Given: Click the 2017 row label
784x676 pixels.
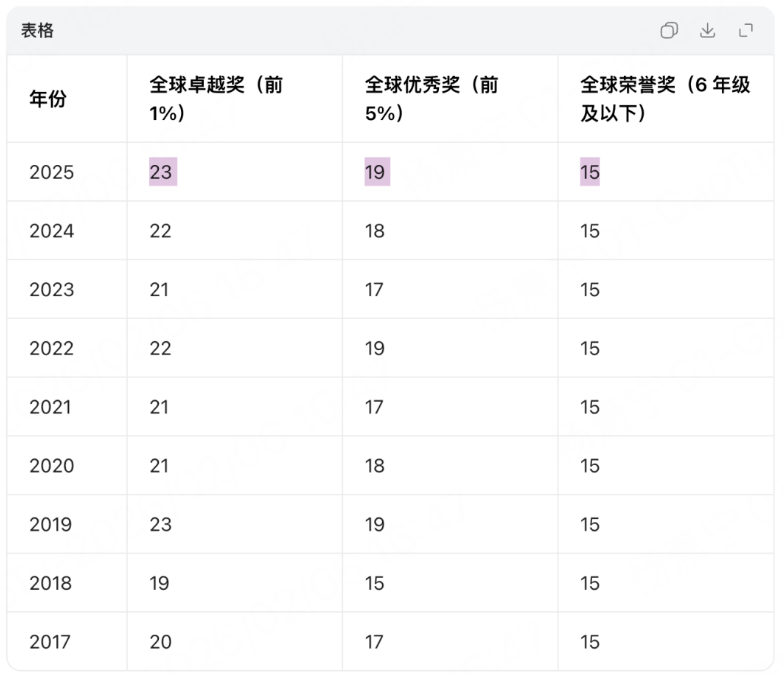Looking at the screenshot, I should click(52, 642).
